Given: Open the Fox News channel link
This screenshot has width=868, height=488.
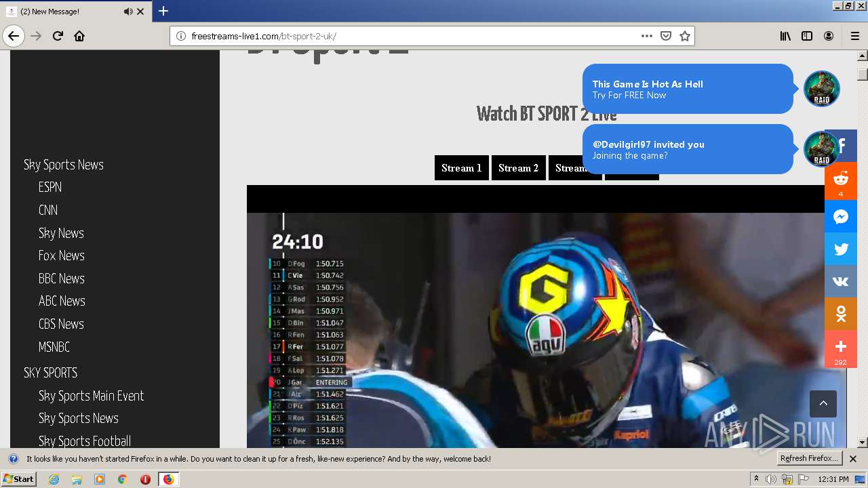Looking at the screenshot, I should (62, 256).
